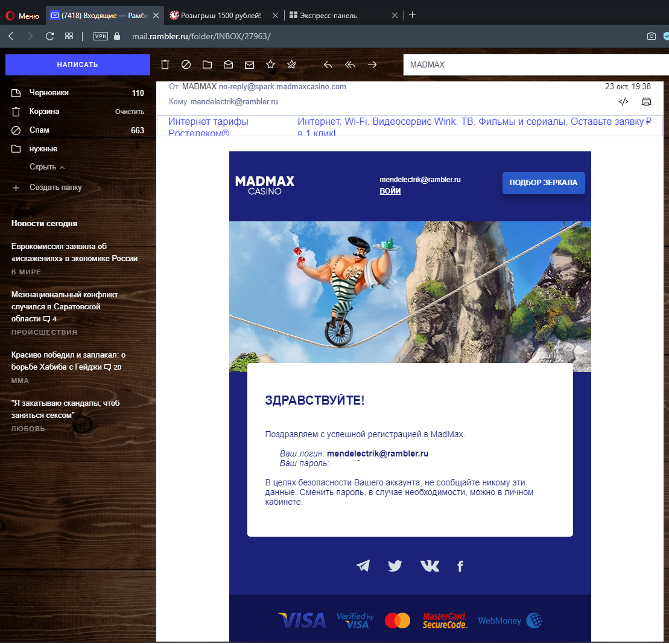Collapse folders with Скрыть
Screen dimensions: 669x644
pos(46,167)
